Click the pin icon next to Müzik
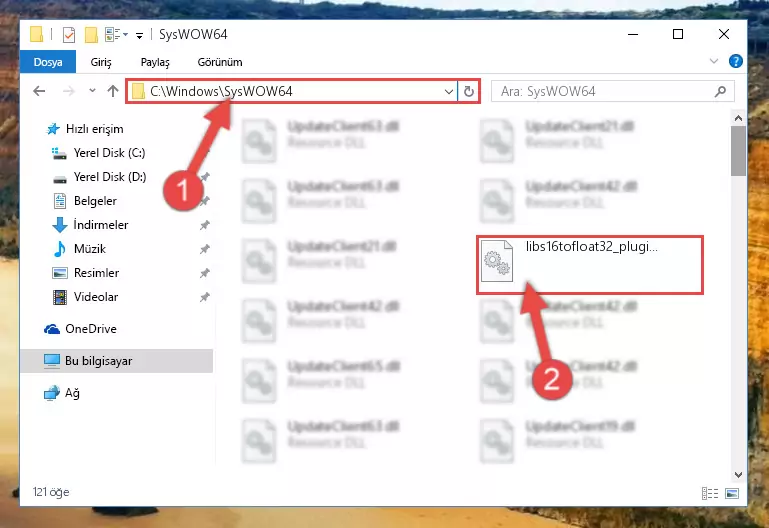The image size is (769, 528). point(205,249)
